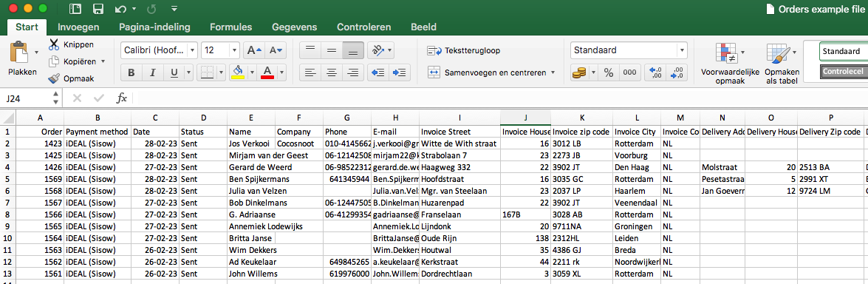This screenshot has height=284, width=868.
Task: Toggle Tekstterugloop wrap text
Action: 464,50
